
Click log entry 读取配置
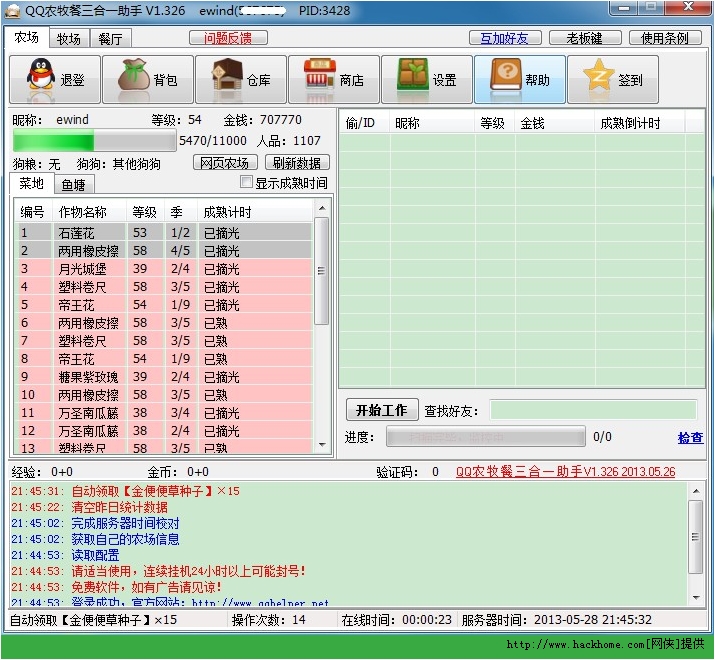click(95, 555)
